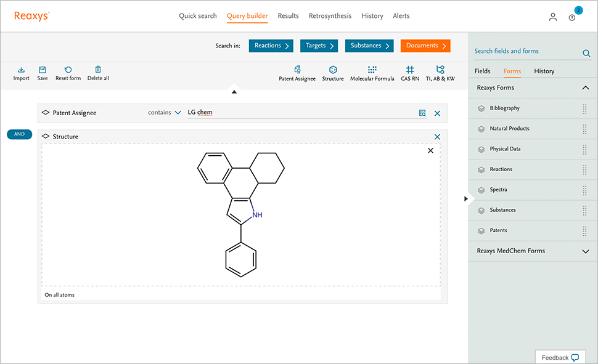This screenshot has width=598, height=364.
Task: Open the contains condition dropdown
Action: pyautogui.click(x=163, y=113)
